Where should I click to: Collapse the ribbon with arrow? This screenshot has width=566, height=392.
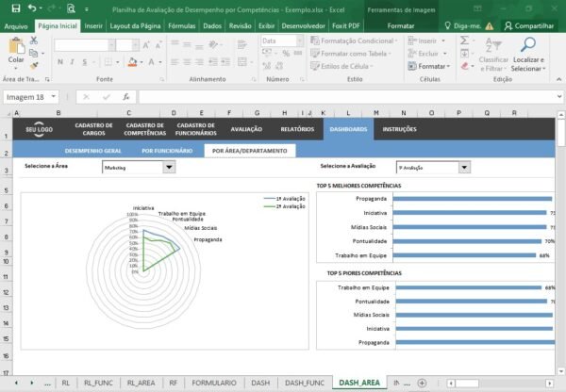[558, 79]
